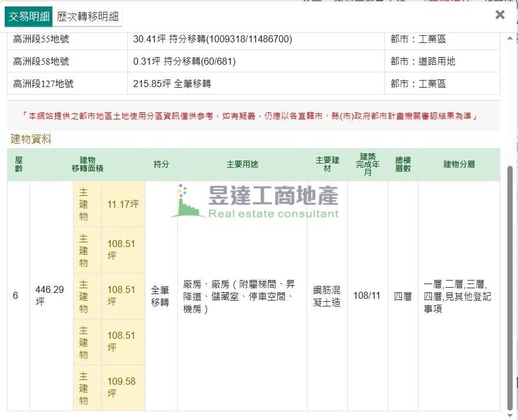Screen dimensions: 518x420
Task: Select the 高洲段55地號 land row
Action: 41,39
